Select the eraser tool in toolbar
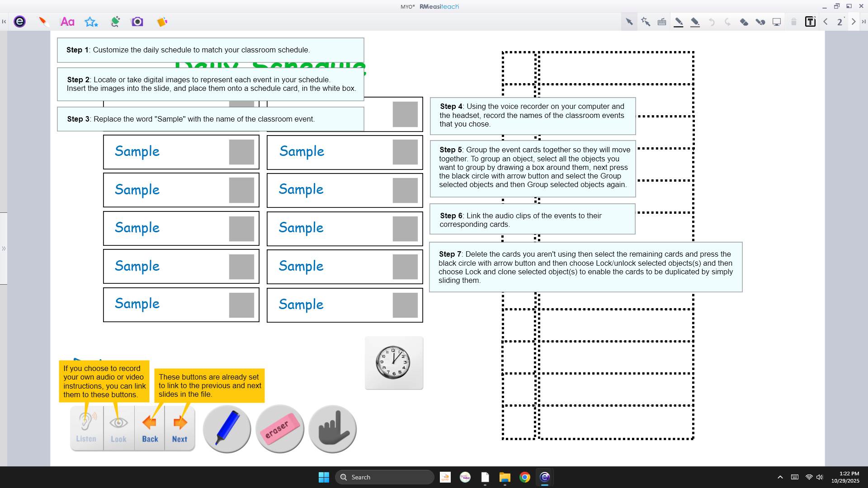Screen dimensions: 868x488 (744, 22)
